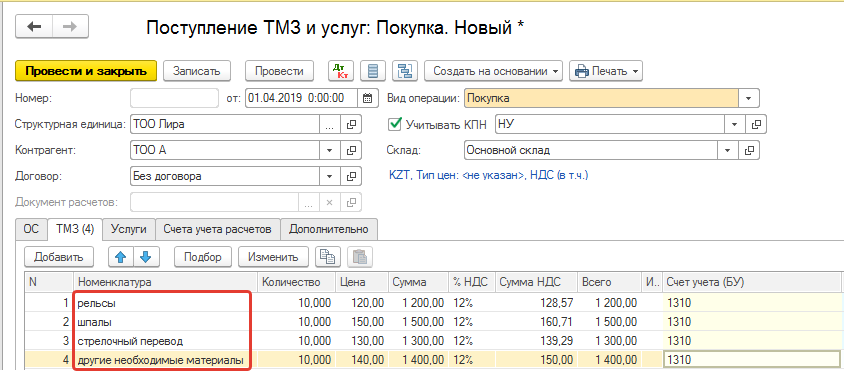The width and height of the screenshot is (844, 371).
Task: Open KZT price type and НДС link
Action: pyautogui.click(x=488, y=176)
